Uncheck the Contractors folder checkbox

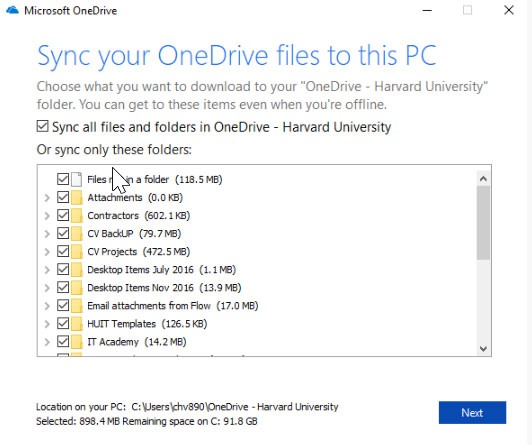coord(63,215)
